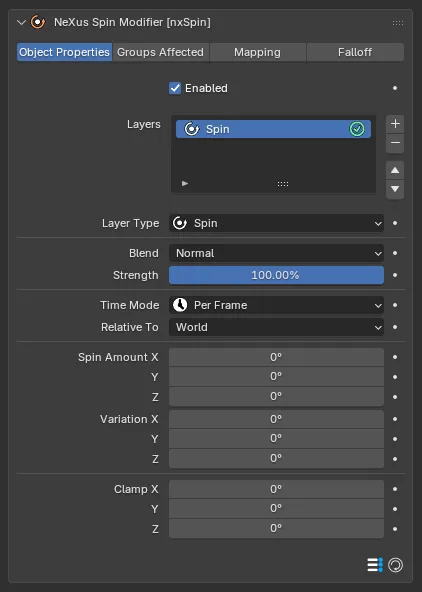Move the layer down in the list
The height and width of the screenshot is (592, 422).
[395, 189]
